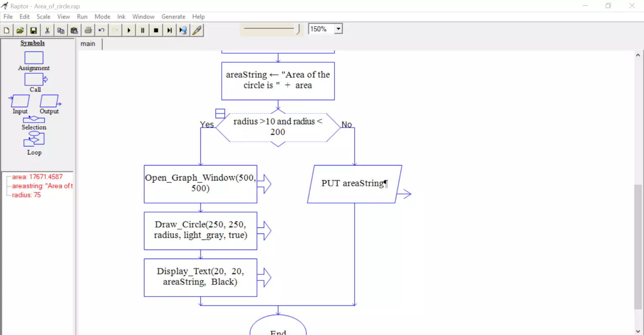This screenshot has width=644, height=335.
Task: Collapse the selection block with minus box
Action: [x=220, y=113]
